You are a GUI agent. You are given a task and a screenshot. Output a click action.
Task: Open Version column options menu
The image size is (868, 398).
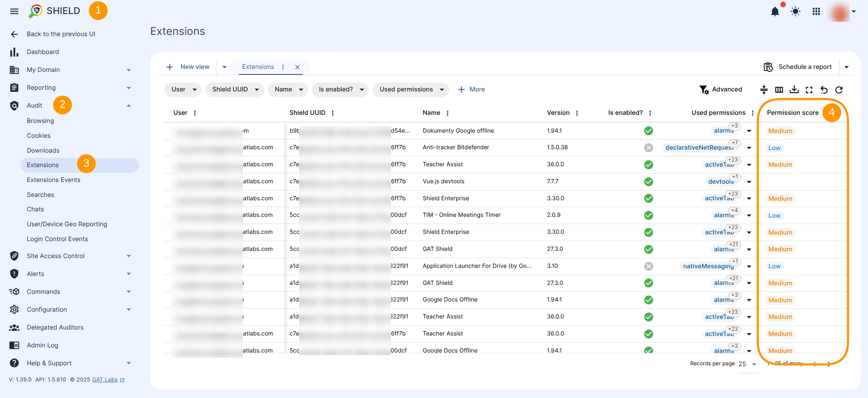pyautogui.click(x=577, y=113)
